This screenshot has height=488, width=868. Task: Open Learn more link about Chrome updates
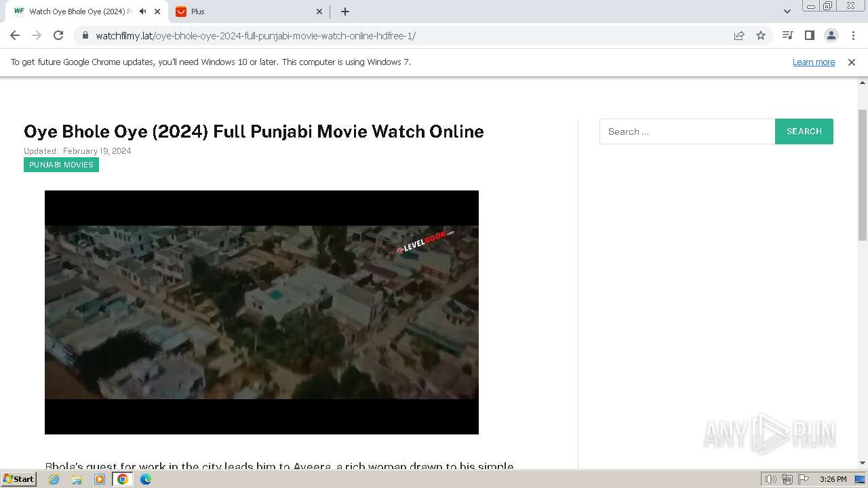pos(814,62)
